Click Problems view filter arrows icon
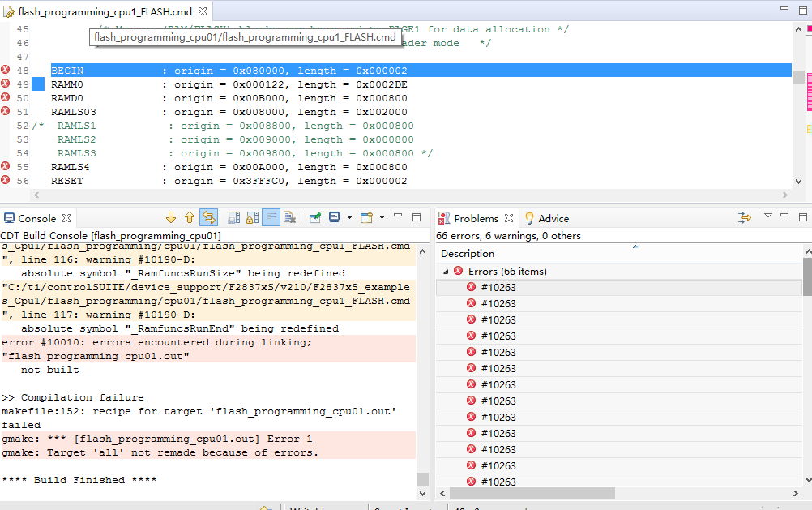This screenshot has height=510, width=812. pos(745,217)
